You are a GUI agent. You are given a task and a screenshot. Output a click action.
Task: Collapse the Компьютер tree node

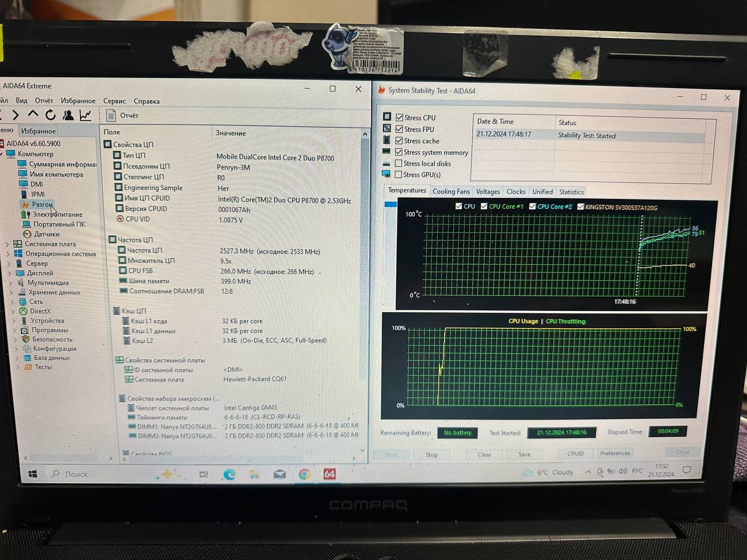[2, 154]
